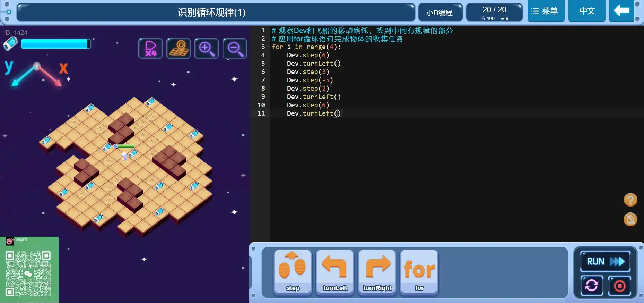Switch language with the 中文 button
Viewport: 644px width, 303px height.
(587, 11)
